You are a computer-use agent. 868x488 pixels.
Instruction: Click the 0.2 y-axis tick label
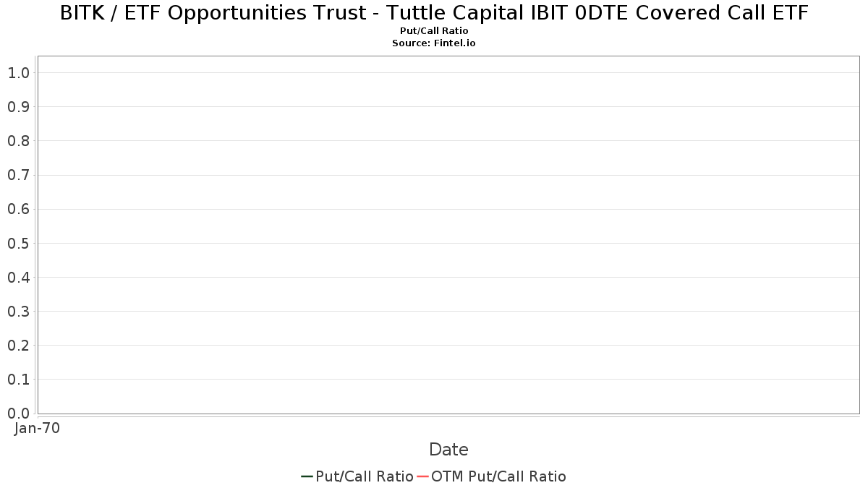point(18,346)
